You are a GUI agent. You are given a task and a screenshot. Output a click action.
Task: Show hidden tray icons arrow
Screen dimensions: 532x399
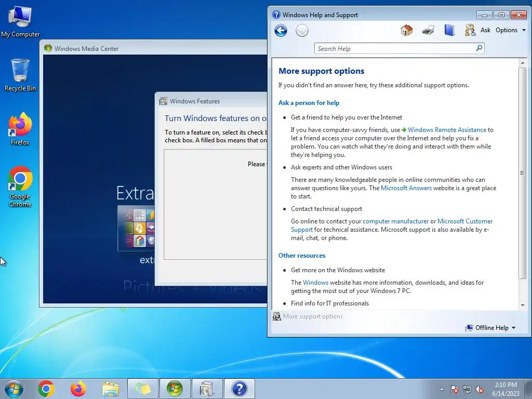(x=442, y=389)
